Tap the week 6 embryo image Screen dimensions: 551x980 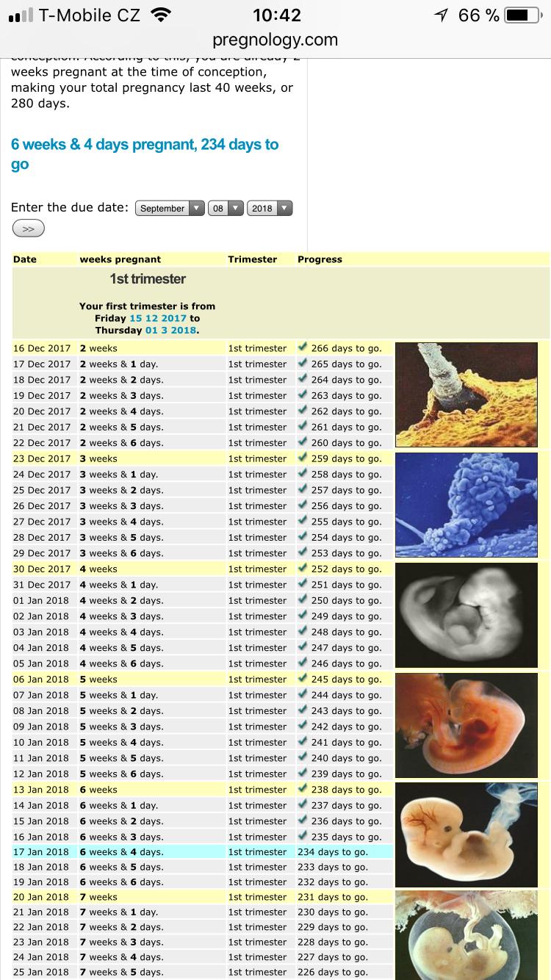pyautogui.click(x=466, y=835)
